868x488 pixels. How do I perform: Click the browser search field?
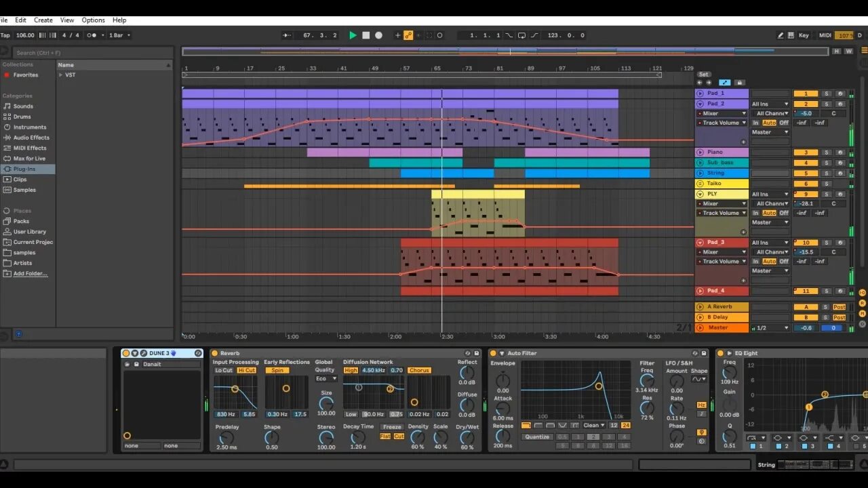coord(93,52)
